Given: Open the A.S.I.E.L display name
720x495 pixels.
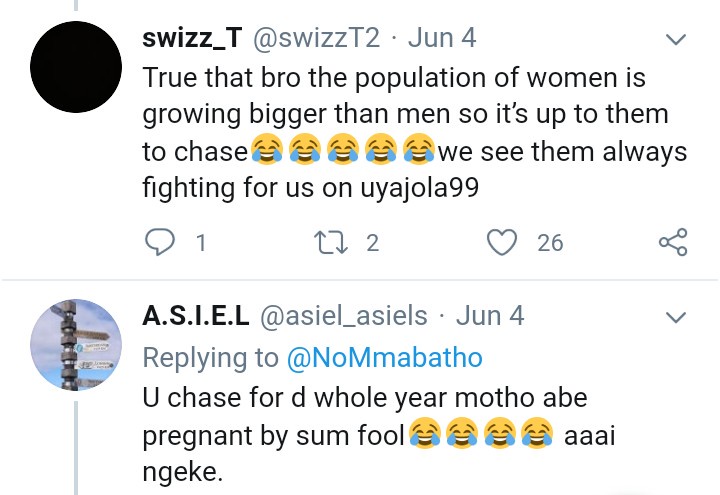Looking at the screenshot, I should pos(197,317).
